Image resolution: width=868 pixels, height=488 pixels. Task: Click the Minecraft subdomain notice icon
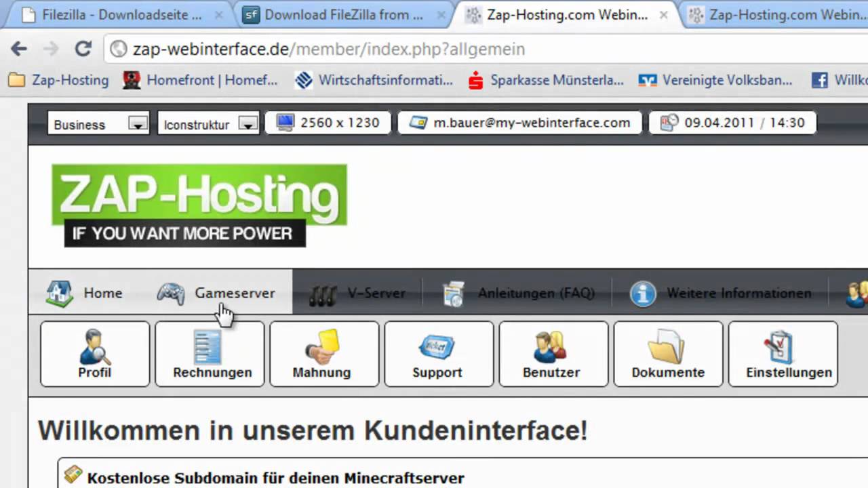click(73, 475)
